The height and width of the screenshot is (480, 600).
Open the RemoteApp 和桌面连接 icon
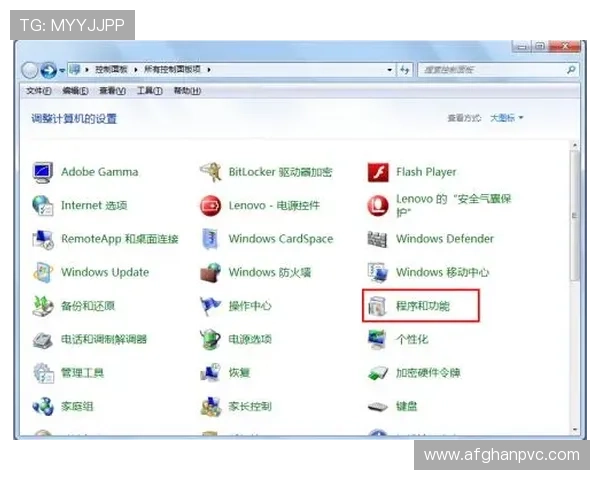[42, 239]
